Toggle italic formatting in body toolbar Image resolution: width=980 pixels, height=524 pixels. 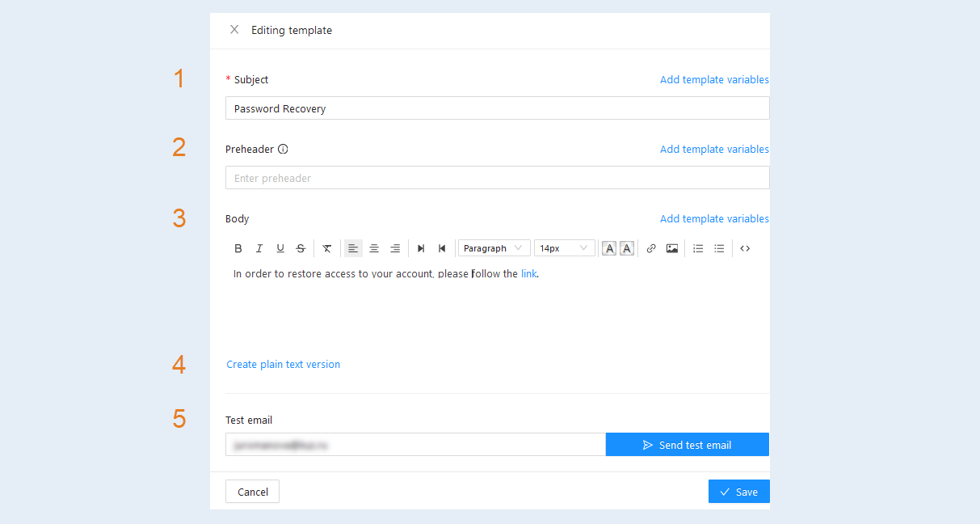(259, 248)
